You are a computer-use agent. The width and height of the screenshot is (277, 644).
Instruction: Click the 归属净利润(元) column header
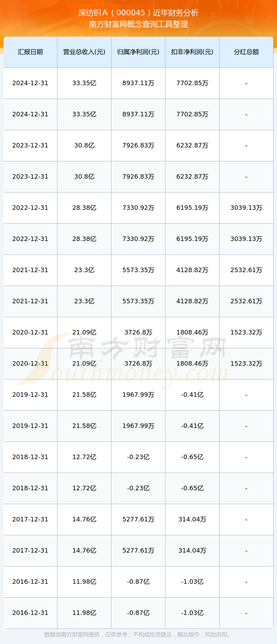(x=138, y=52)
